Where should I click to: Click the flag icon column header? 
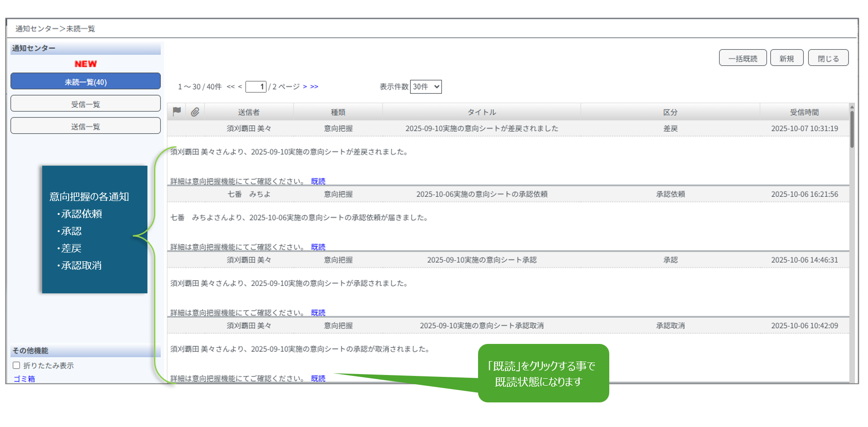pos(177,111)
